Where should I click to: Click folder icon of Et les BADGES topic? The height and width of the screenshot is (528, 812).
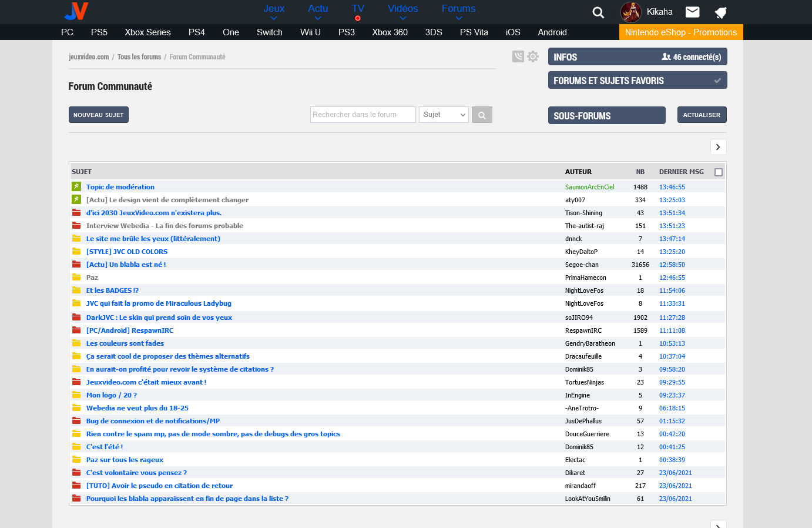click(76, 290)
